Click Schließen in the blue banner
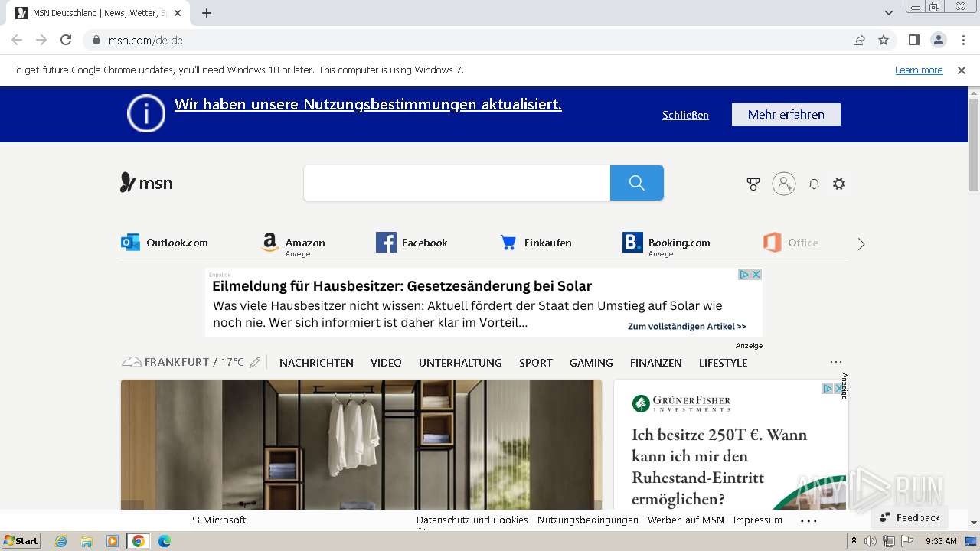The image size is (980, 551). (685, 115)
